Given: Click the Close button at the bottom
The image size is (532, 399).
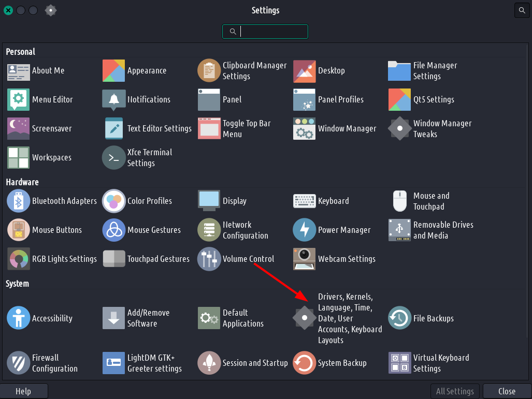Looking at the screenshot, I should [507, 391].
